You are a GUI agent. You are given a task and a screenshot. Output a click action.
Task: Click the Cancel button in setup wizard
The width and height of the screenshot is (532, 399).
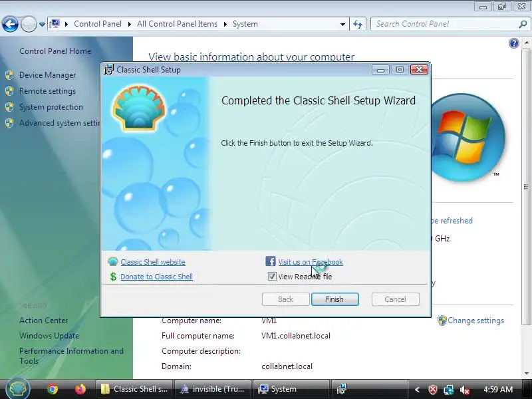point(395,299)
